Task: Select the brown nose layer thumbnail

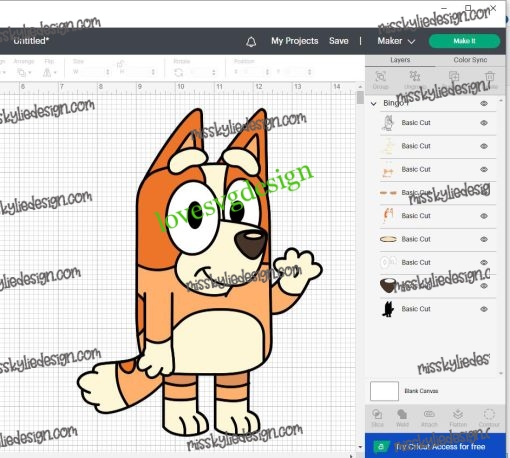Action: (388, 285)
